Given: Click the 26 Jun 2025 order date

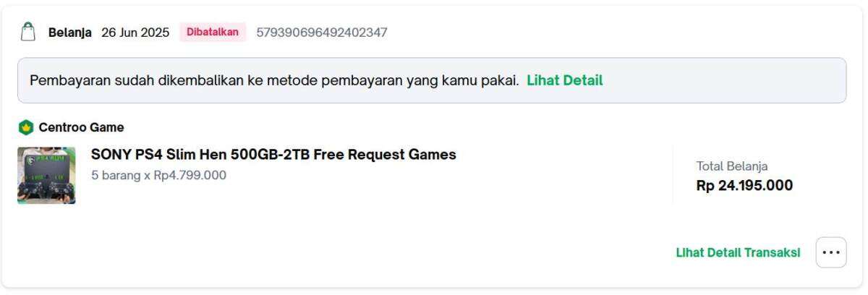Looking at the screenshot, I should 135,33.
